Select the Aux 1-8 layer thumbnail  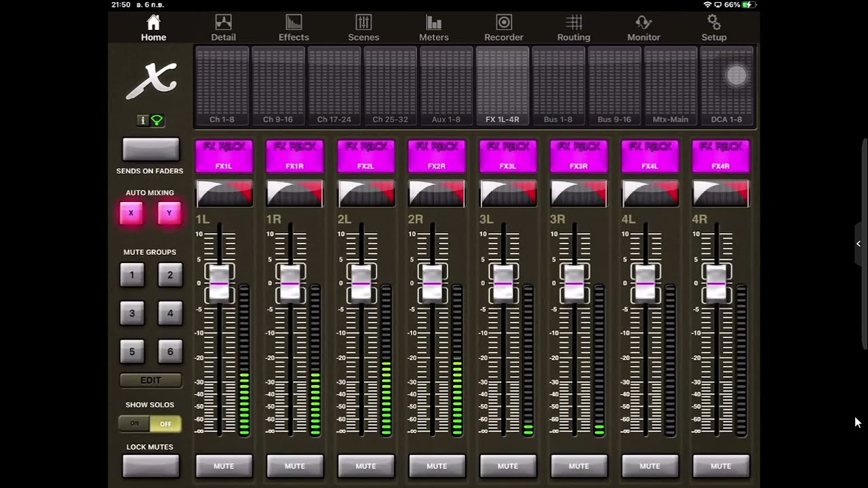point(446,86)
